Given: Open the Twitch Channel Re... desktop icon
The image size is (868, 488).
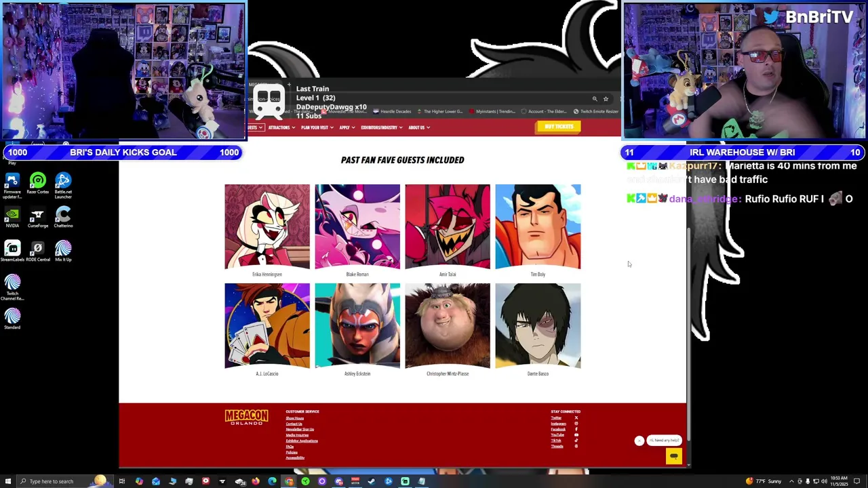Looking at the screenshot, I should click(x=12, y=287).
